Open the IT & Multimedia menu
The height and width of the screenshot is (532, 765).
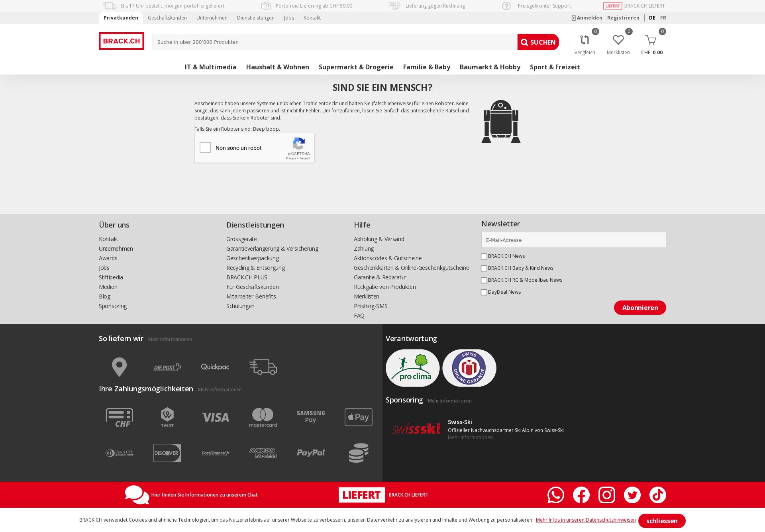[x=211, y=67]
